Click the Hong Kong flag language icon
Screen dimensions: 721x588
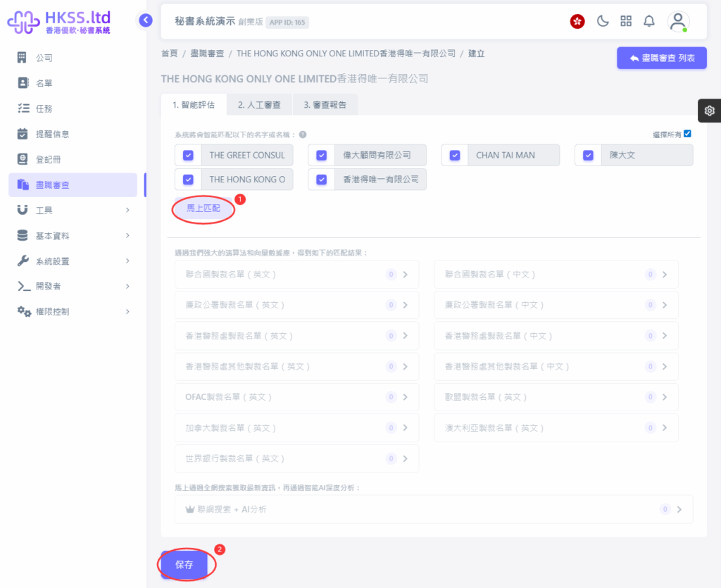[577, 21]
